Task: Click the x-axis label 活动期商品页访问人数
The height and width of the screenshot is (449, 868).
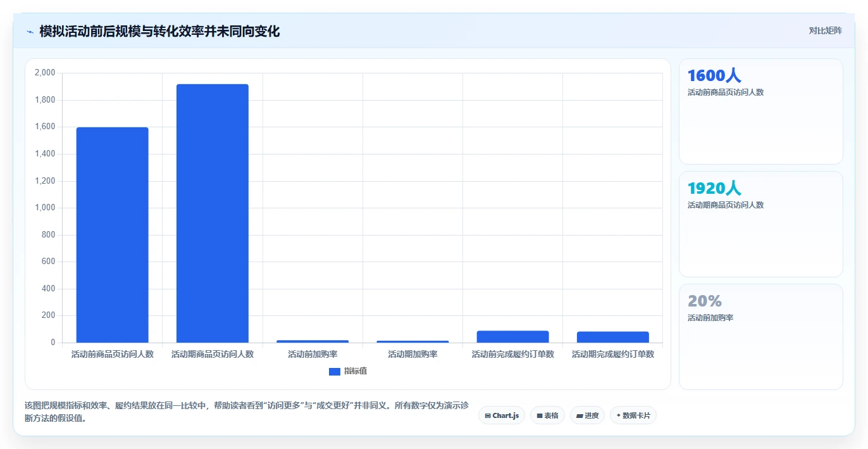Action: tap(213, 355)
